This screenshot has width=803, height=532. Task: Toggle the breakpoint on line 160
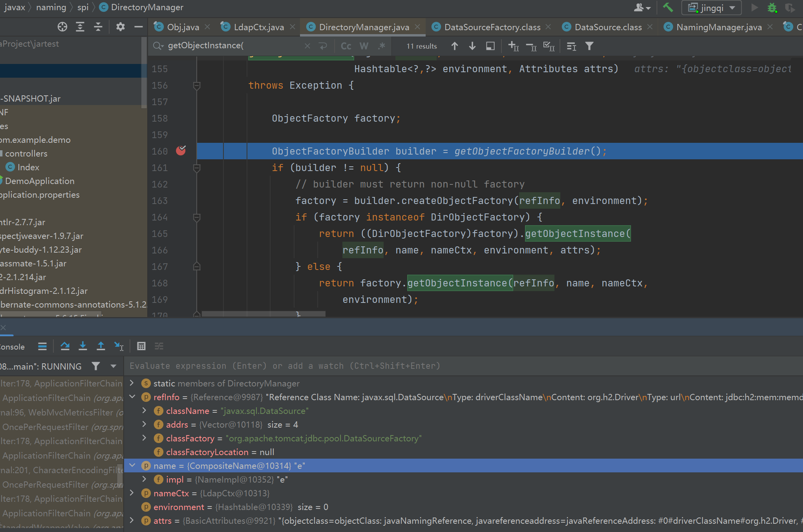181,151
